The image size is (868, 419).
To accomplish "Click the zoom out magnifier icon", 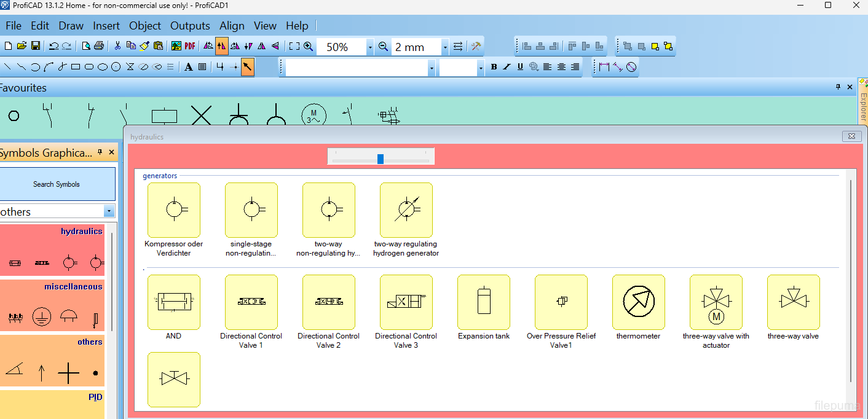I will [x=383, y=47].
